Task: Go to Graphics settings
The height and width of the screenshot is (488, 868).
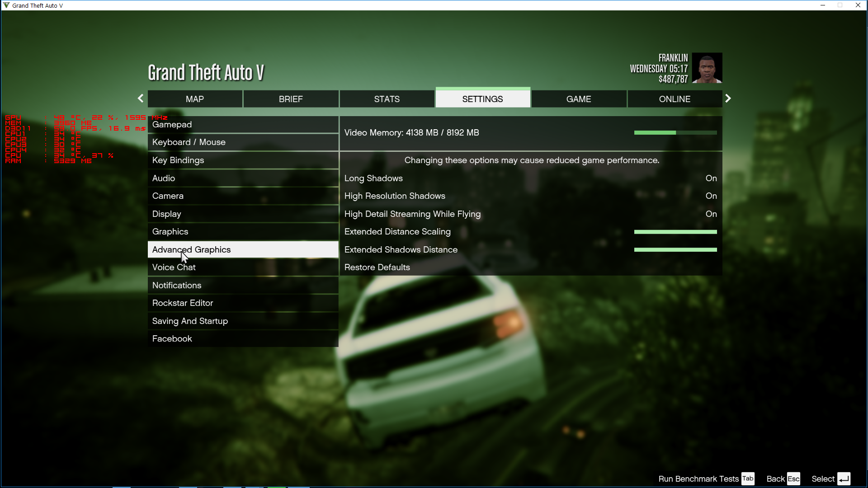Action: click(x=243, y=232)
